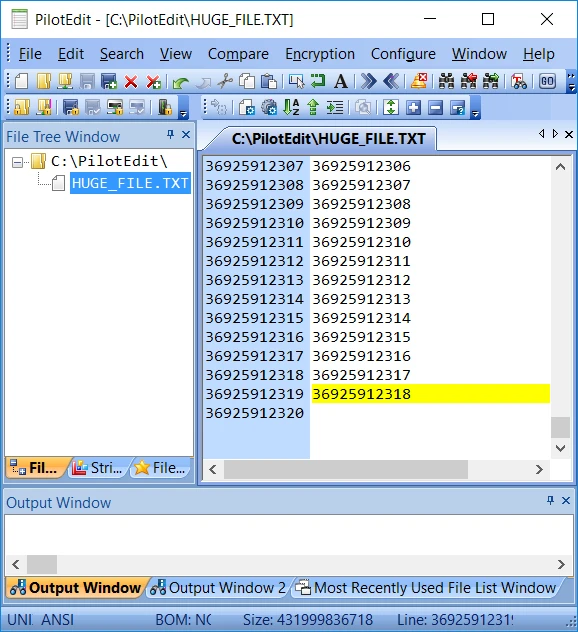Click the editor horizontal scrollbar thumb

pyautogui.click(x=346, y=469)
